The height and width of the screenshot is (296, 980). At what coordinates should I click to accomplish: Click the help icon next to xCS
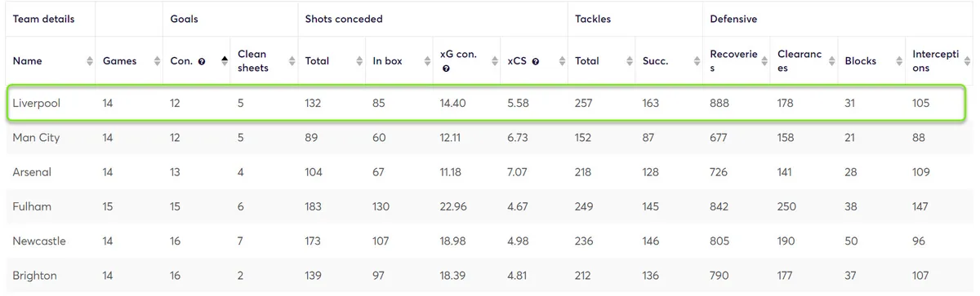tap(535, 61)
